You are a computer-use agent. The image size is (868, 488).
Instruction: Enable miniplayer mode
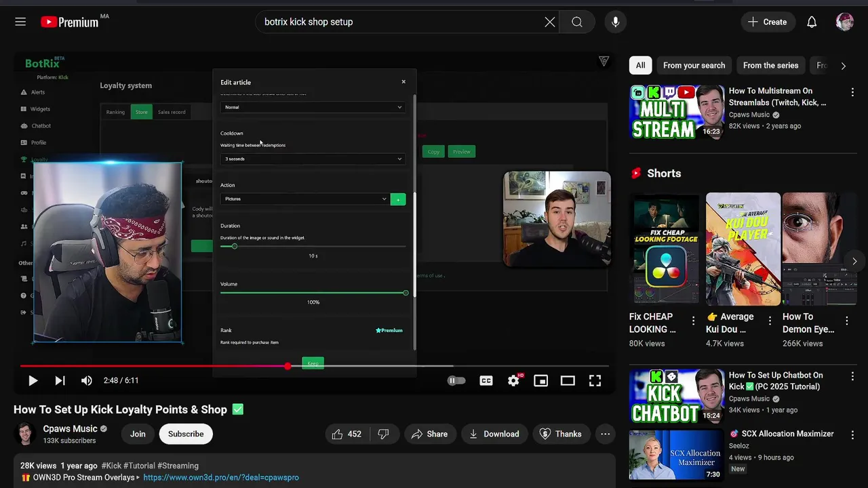(540, 381)
